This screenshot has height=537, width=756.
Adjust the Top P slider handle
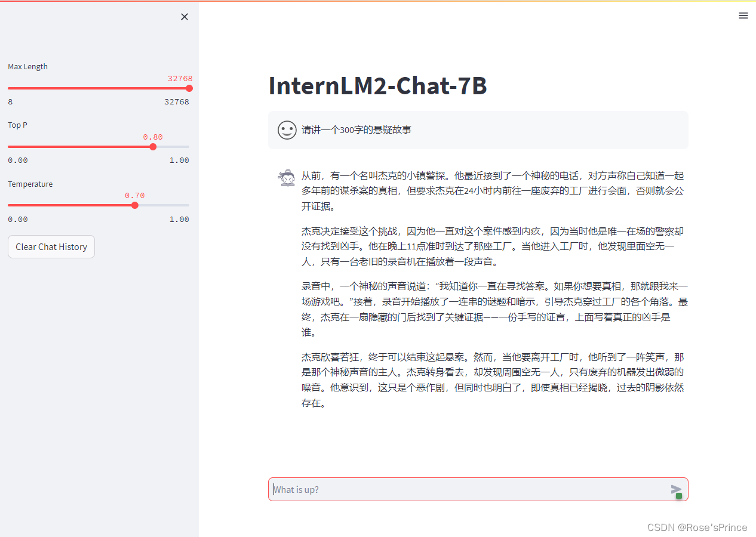point(153,147)
